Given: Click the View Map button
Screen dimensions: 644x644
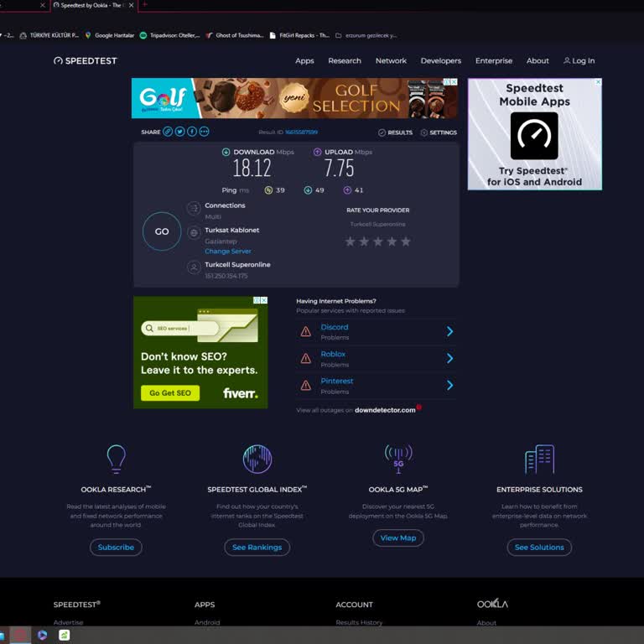Looking at the screenshot, I should coord(398,538).
